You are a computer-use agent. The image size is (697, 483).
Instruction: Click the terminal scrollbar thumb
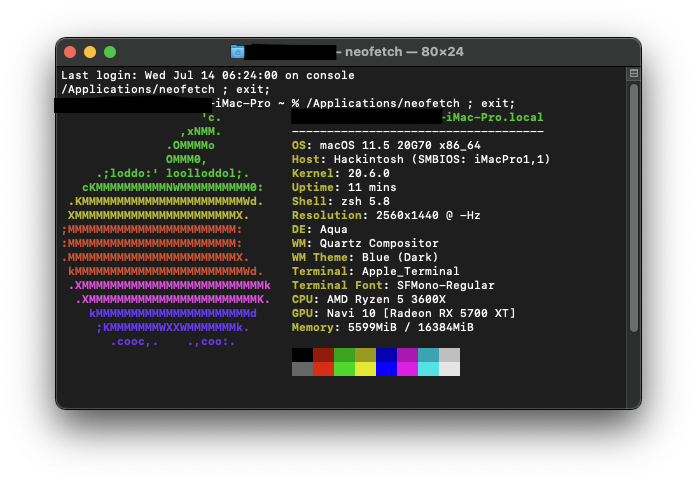tap(633, 240)
